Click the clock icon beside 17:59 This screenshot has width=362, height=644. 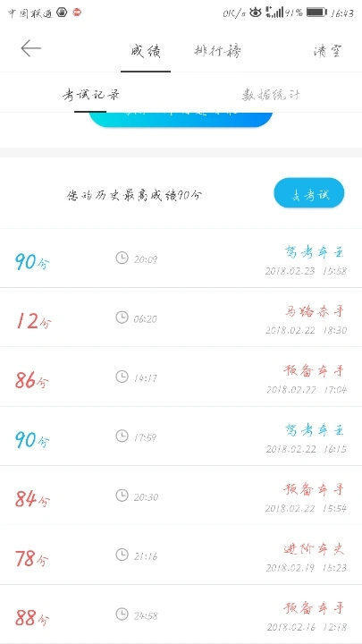[x=122, y=436]
